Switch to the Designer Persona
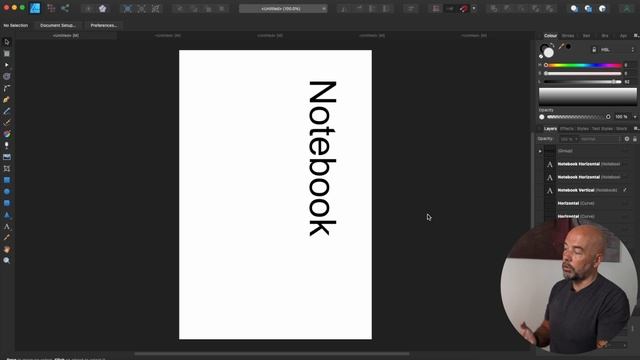Screen dimensions: 640x360 pyautogui.click(x=35, y=8)
